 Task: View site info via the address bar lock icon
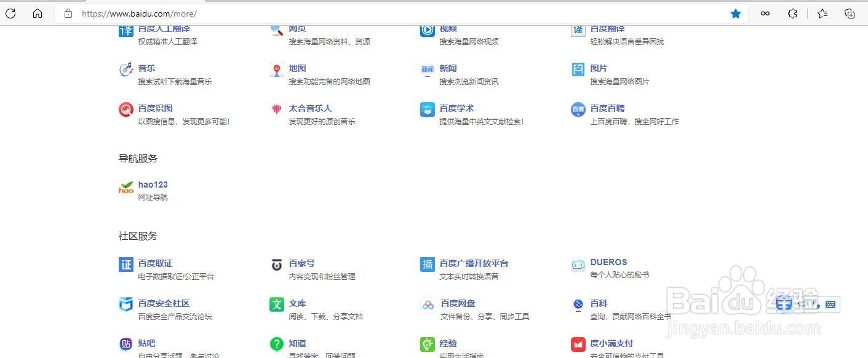pos(68,14)
